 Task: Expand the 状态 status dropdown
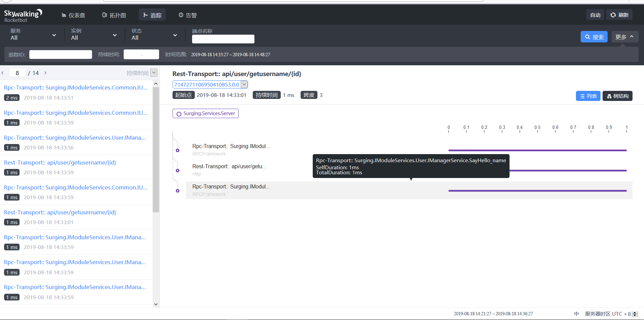click(154, 35)
